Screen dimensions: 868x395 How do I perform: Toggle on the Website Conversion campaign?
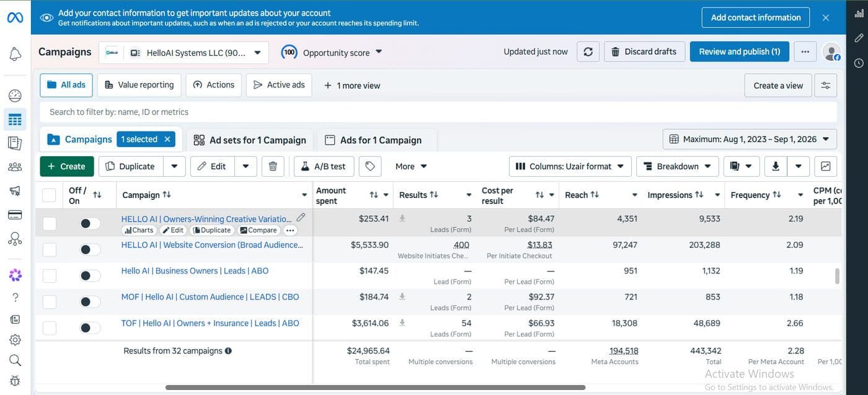[90, 249]
